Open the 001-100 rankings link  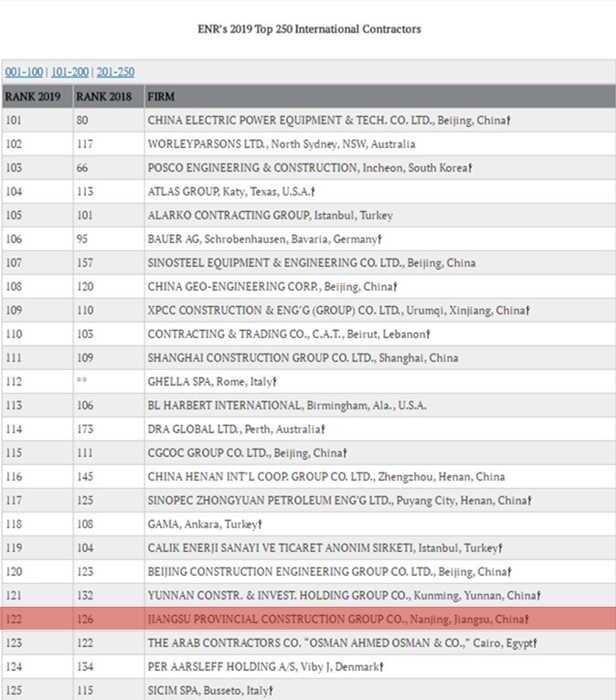pos(24,72)
